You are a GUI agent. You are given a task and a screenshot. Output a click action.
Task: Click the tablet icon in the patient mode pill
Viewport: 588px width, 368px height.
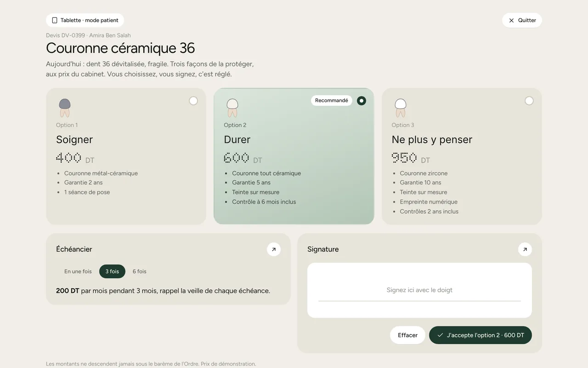pos(55,20)
